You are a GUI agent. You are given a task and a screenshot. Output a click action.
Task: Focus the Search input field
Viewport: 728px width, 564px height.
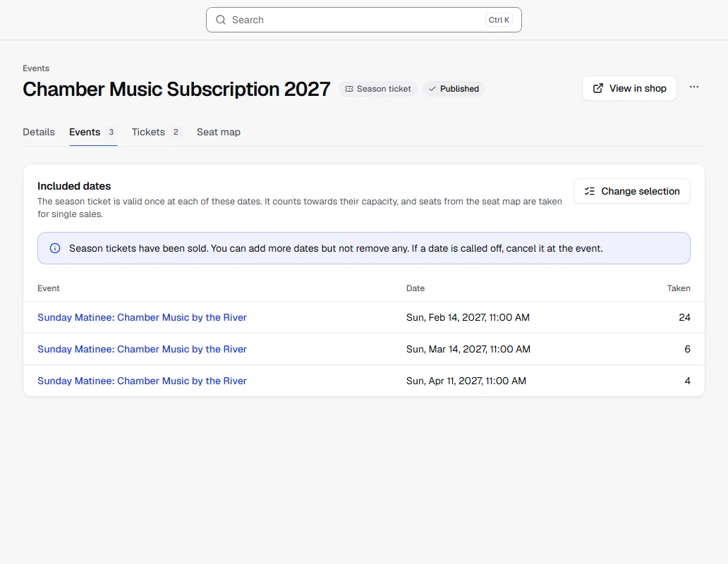tap(364, 20)
